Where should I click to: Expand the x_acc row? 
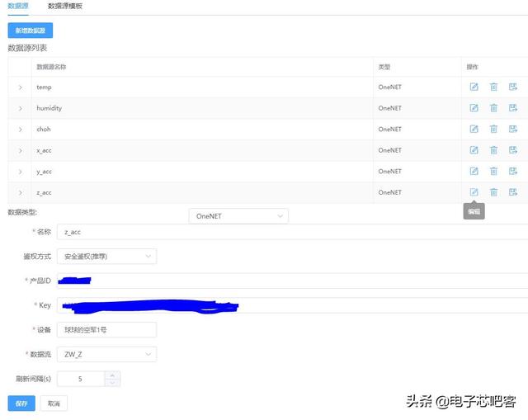(x=20, y=150)
